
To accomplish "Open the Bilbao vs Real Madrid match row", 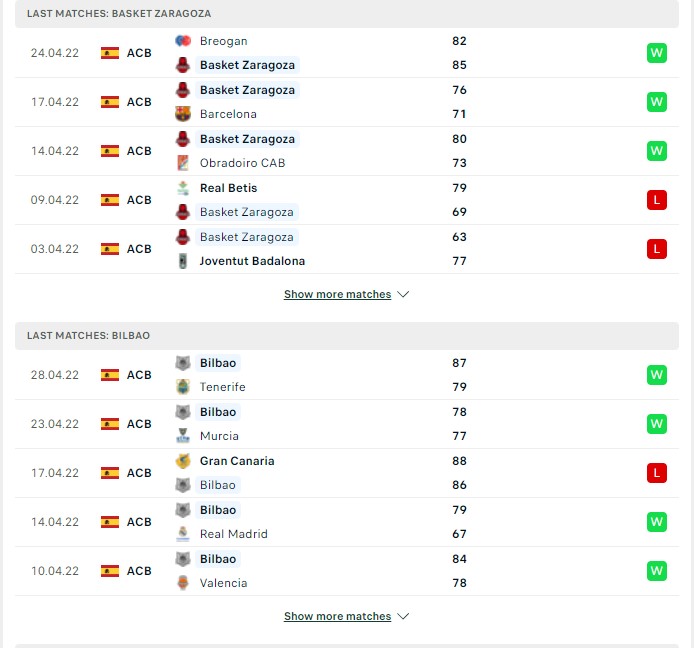I will pos(347,522).
